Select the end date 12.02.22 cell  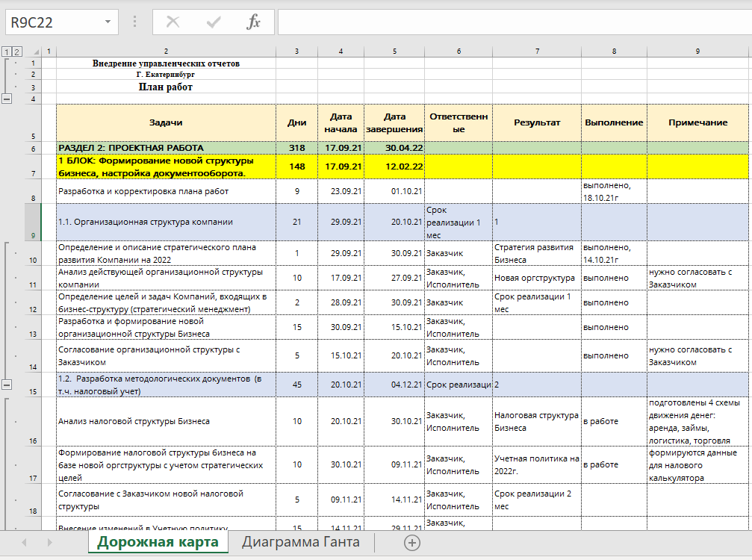(x=395, y=167)
